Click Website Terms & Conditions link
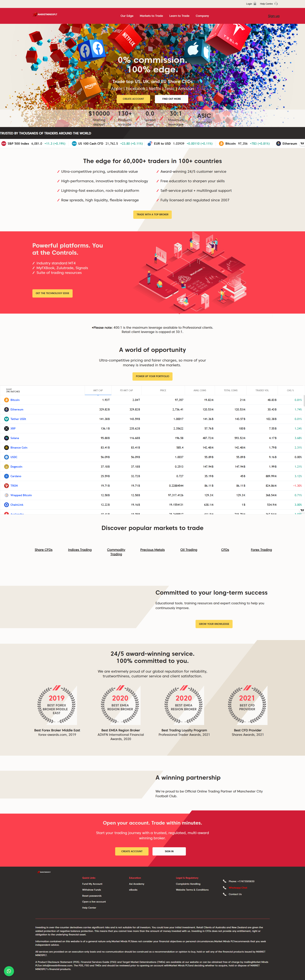The height and width of the screenshot is (980, 305). click(x=192, y=890)
